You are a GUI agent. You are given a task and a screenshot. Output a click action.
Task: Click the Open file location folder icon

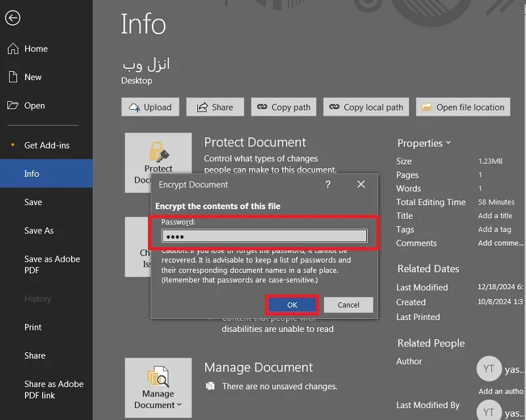click(426, 107)
